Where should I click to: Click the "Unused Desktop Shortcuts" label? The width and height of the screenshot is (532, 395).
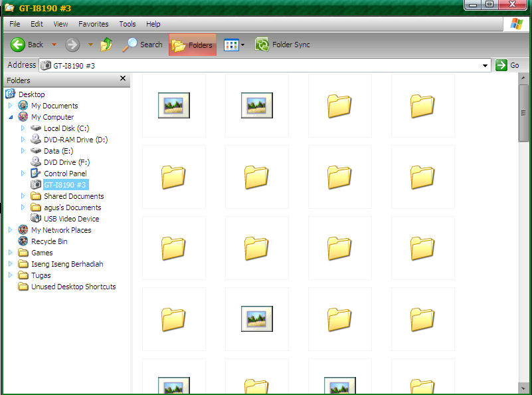tap(73, 287)
